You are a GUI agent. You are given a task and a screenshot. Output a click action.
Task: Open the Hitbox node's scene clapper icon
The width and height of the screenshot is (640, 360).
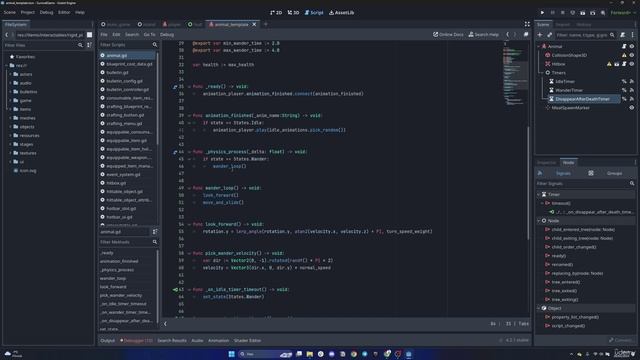pyautogui.click(x=617, y=64)
